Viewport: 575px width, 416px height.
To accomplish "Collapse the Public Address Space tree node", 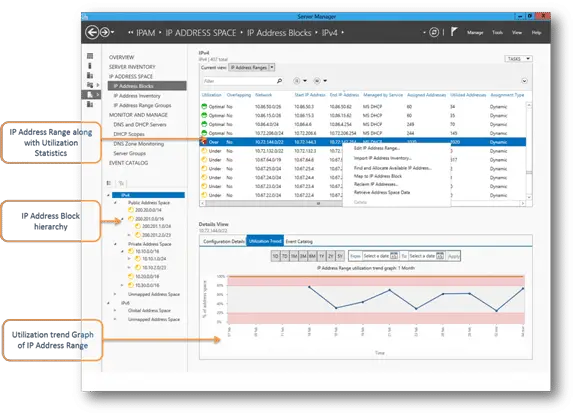I will coord(115,202).
